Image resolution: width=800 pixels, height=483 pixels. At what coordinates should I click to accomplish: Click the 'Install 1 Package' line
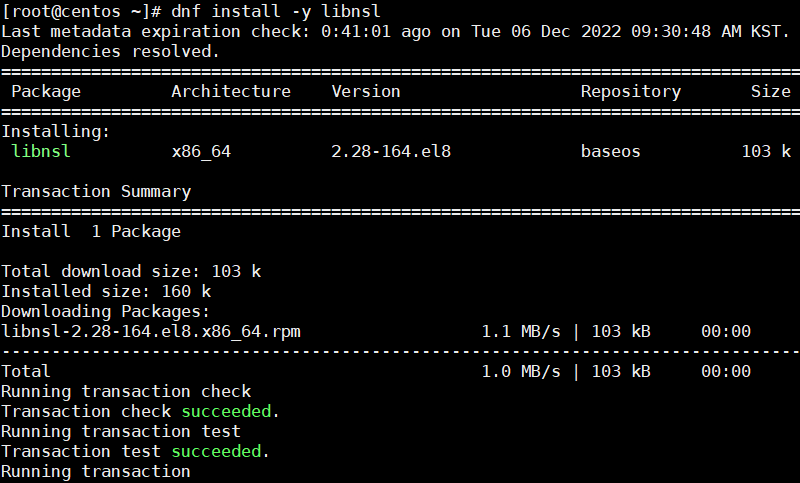click(x=91, y=232)
